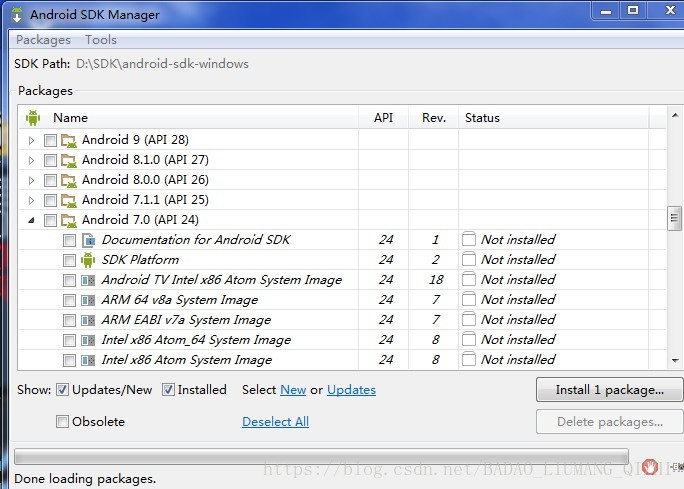Click the red stop icon beside progress bar
The image size is (684, 489).
[x=650, y=467]
